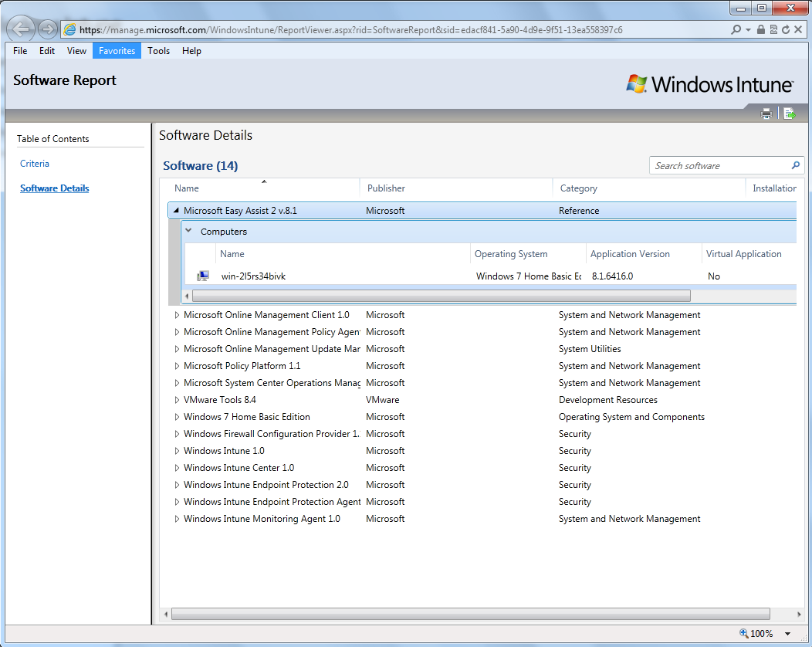Open the Edit menu
Image resolution: width=812 pixels, height=647 pixels.
(46, 51)
